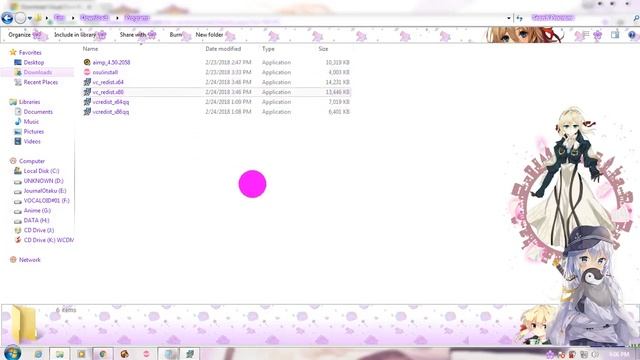The height and width of the screenshot is (360, 640).
Task: Sort files by the Type column
Action: coord(268,49)
